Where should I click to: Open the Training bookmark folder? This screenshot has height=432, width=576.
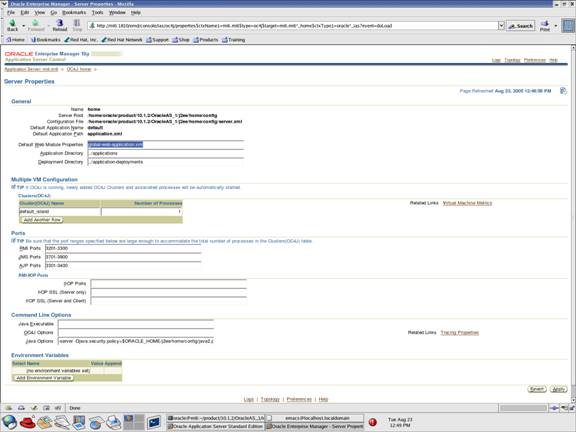pos(233,40)
